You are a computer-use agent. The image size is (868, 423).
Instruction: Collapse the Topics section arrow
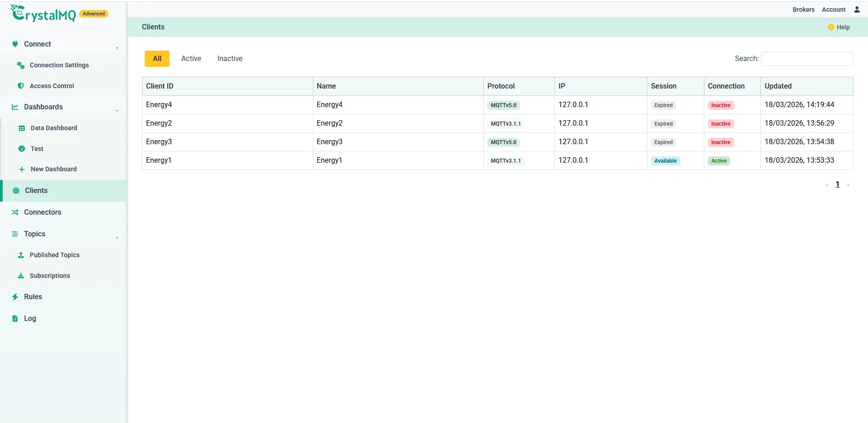tap(117, 238)
